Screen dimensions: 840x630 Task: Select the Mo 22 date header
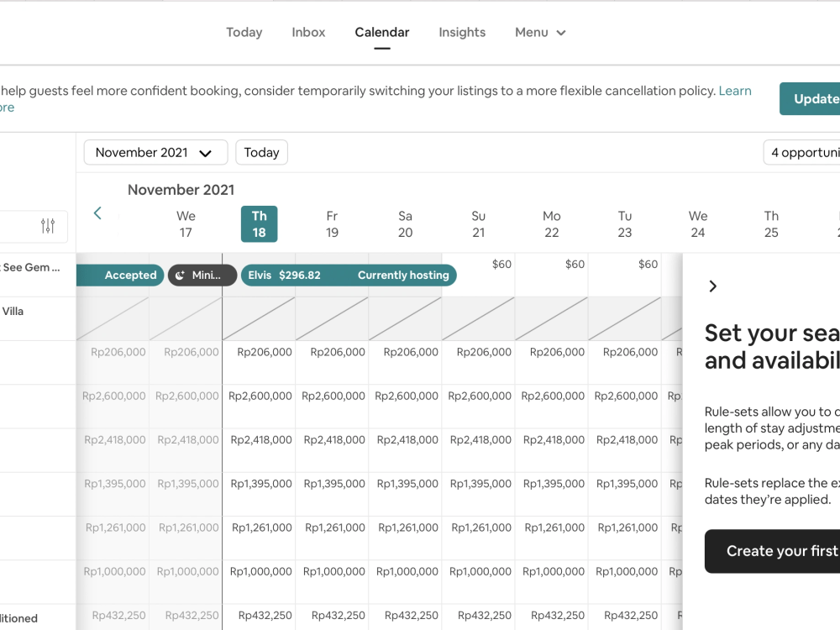tap(552, 224)
